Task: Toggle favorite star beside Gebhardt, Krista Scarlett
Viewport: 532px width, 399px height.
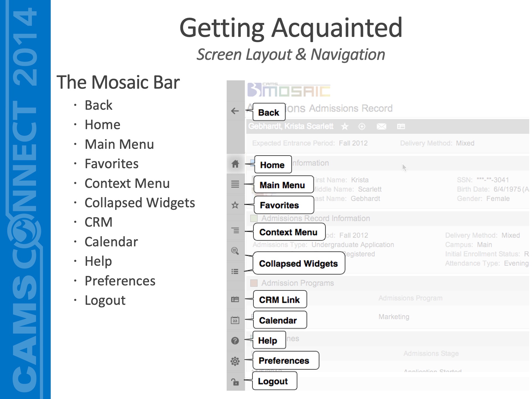Action: [x=345, y=127]
